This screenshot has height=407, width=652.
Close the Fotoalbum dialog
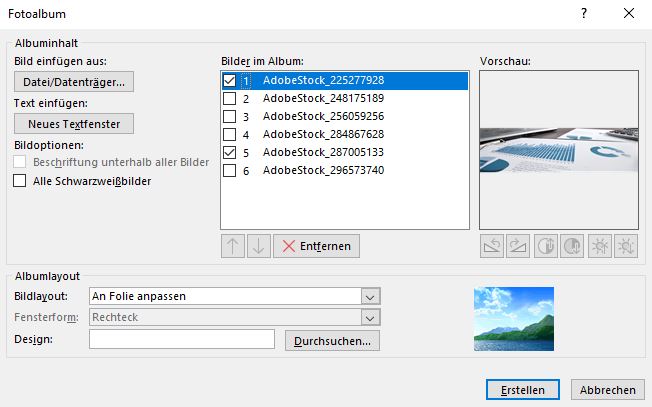point(629,13)
